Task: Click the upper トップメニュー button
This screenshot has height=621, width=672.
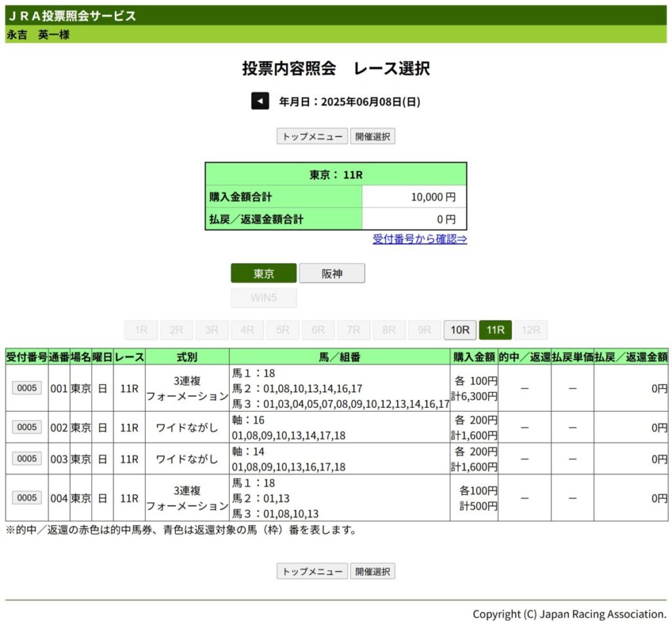Action: (312, 136)
